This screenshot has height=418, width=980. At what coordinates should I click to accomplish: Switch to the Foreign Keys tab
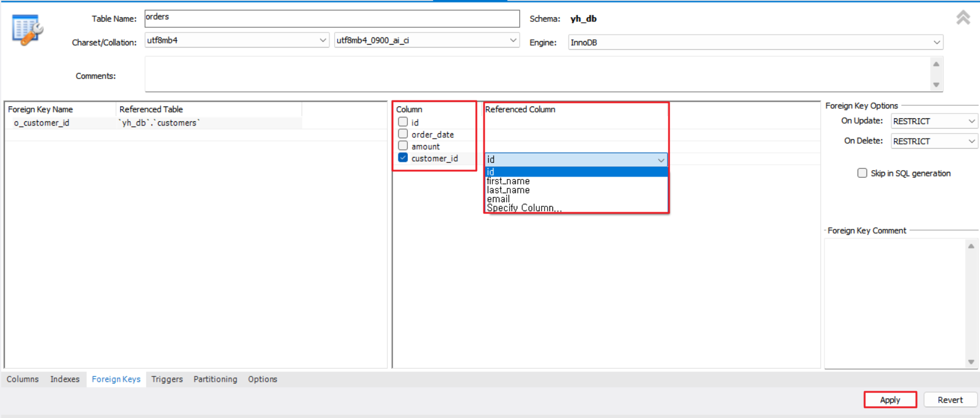(x=116, y=379)
